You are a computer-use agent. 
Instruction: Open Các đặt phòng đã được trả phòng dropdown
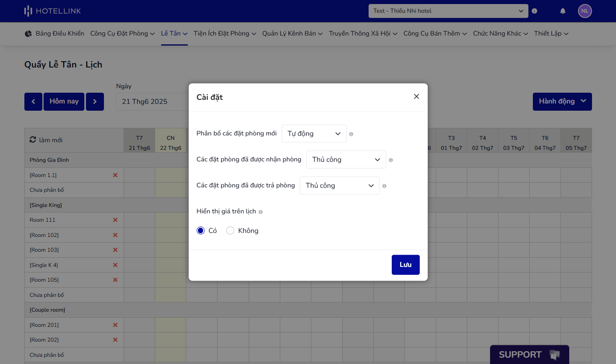point(339,185)
